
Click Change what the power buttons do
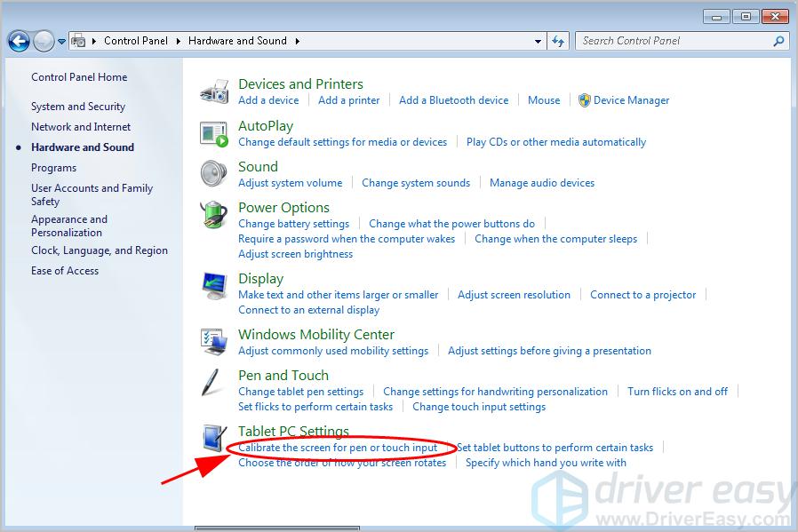(452, 223)
